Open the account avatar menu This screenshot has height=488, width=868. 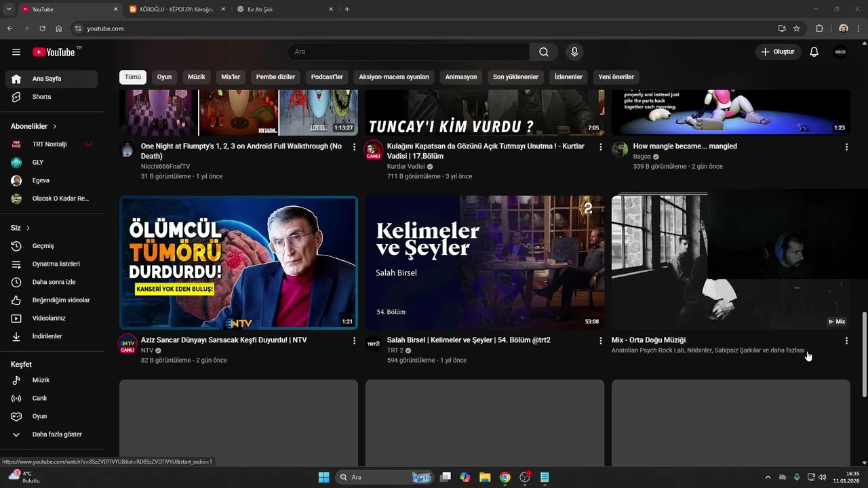tap(840, 52)
